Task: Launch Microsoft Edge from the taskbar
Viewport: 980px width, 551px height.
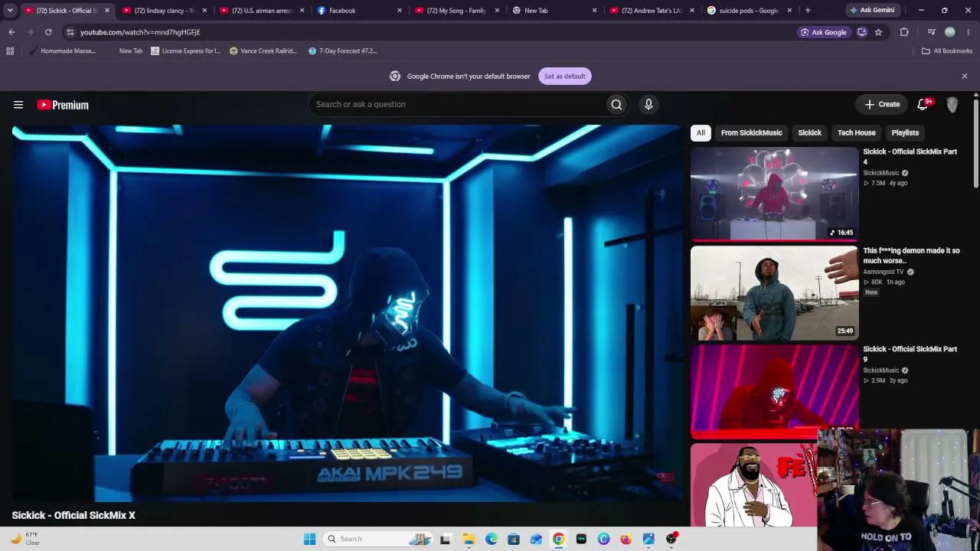Action: coord(492,539)
